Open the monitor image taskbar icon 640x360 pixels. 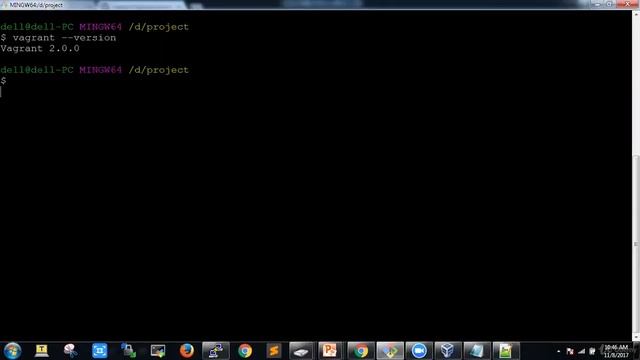tap(158, 351)
